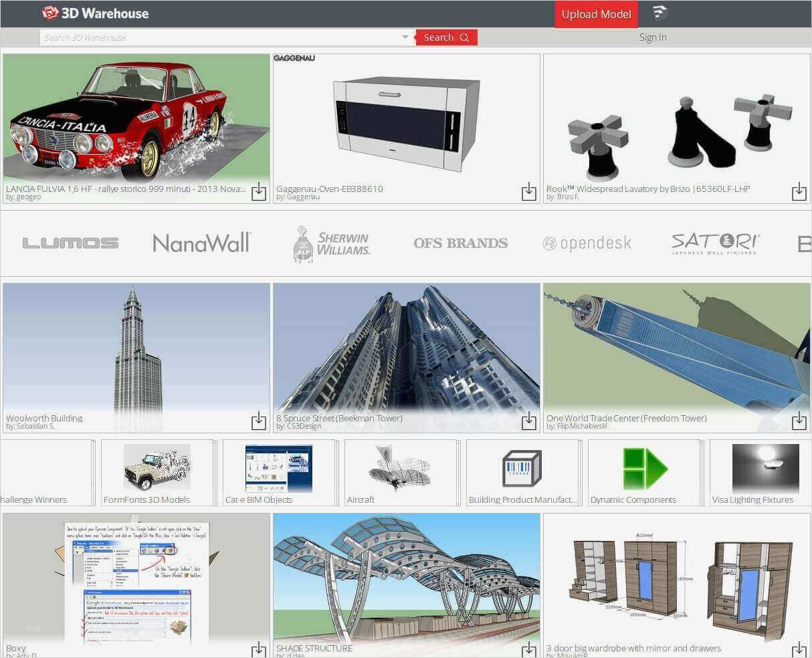Click the 'SHADE STRUCTURE' title text
The height and width of the screenshot is (658, 812).
coord(314,648)
